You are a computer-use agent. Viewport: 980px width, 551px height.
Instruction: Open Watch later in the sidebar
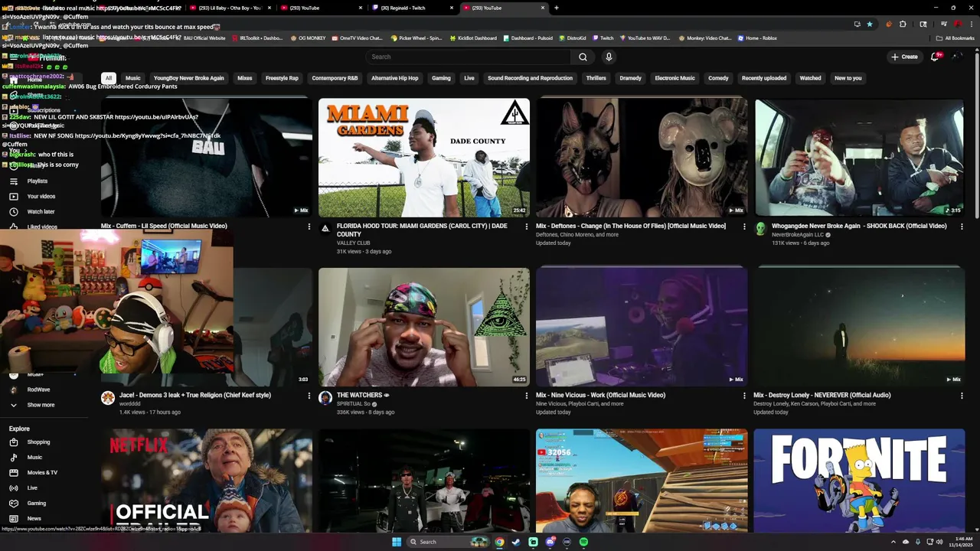pyautogui.click(x=41, y=212)
